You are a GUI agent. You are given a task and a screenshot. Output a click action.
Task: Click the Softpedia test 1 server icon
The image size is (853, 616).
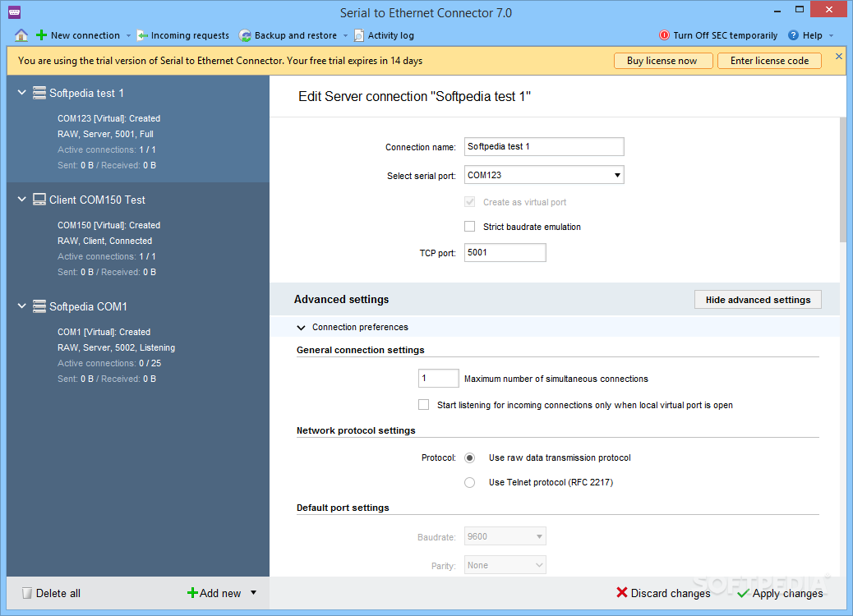(x=39, y=93)
